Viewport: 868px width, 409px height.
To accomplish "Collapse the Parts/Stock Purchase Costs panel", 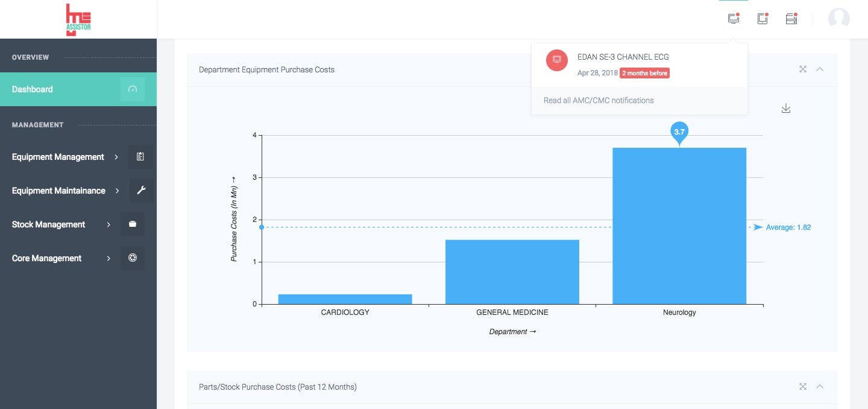I will click(820, 387).
